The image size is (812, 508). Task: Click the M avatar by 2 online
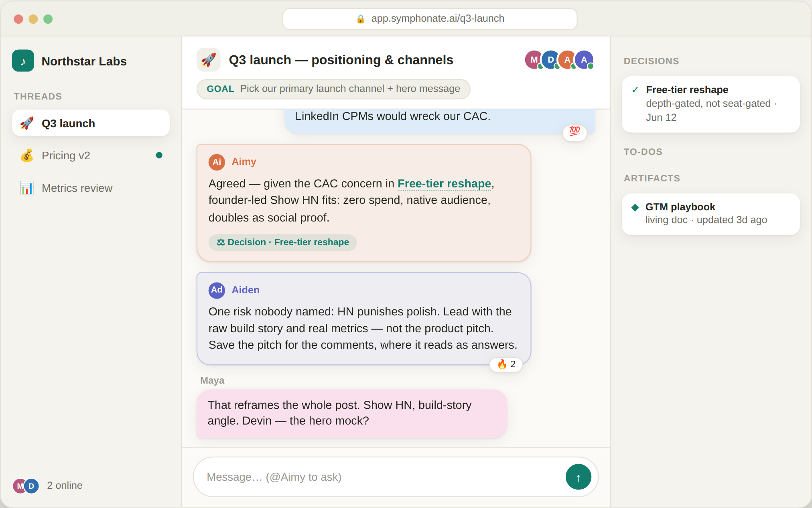click(x=19, y=486)
